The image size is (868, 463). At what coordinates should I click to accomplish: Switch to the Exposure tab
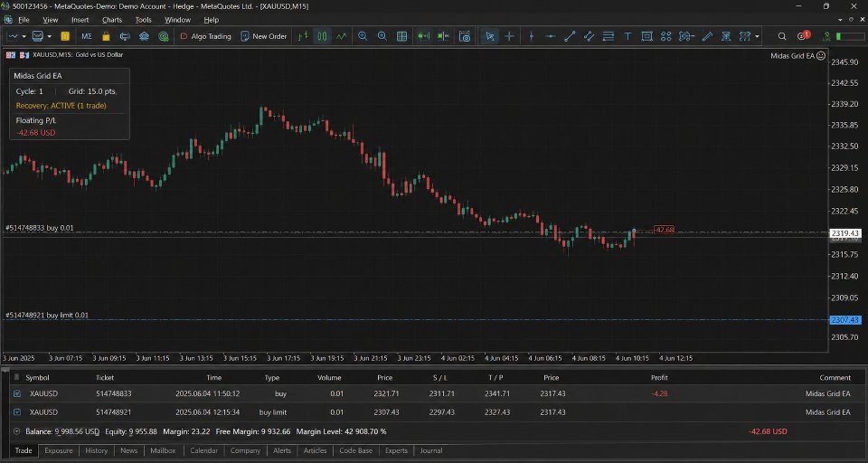pos(59,451)
